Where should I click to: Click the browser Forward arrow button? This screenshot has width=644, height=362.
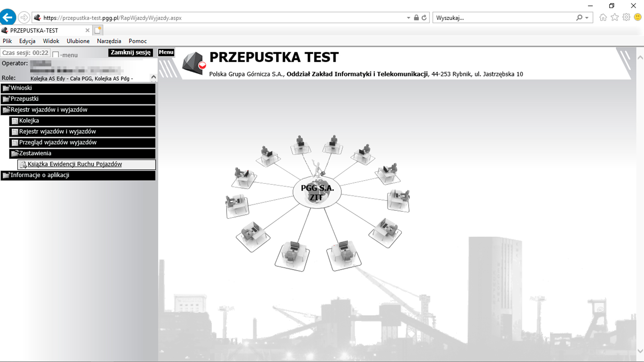click(x=24, y=17)
